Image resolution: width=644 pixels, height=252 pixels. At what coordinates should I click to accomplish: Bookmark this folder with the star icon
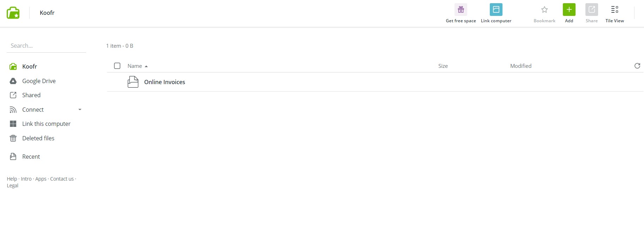(544, 10)
